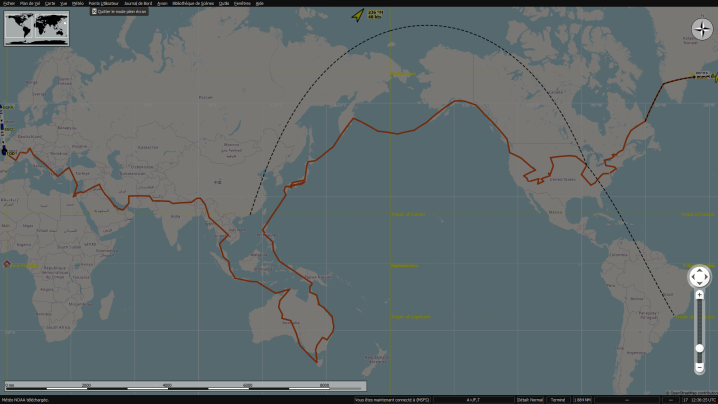Click the Australia label on the map
This screenshot has width=718, height=404.
(291, 322)
